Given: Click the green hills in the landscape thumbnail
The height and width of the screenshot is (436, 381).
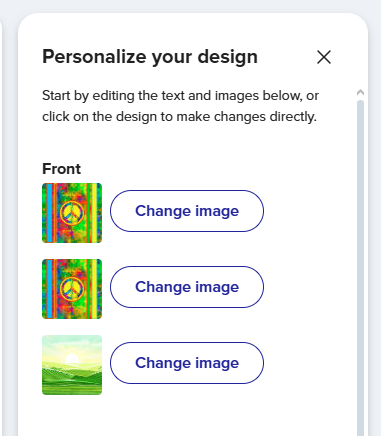Looking at the screenshot, I should point(72,377).
